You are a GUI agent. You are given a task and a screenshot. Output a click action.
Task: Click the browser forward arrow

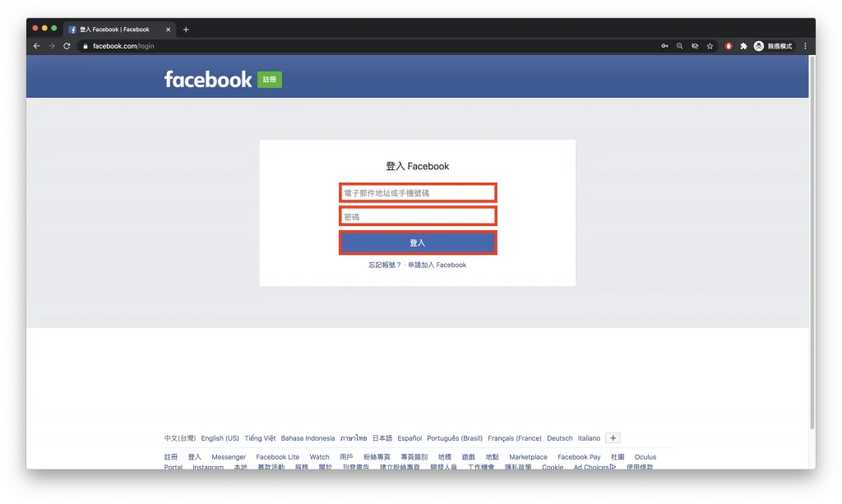[x=52, y=46]
